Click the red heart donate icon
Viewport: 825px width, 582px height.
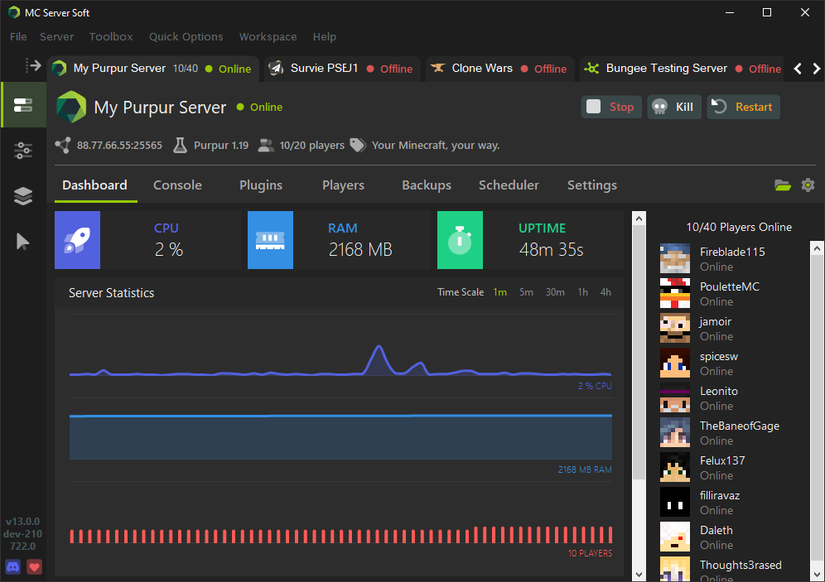(35, 567)
